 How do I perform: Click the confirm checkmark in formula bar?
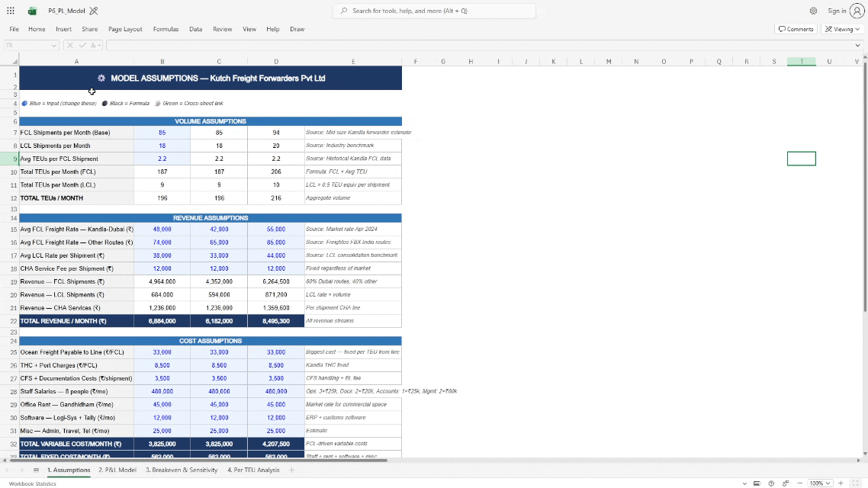[x=82, y=46]
